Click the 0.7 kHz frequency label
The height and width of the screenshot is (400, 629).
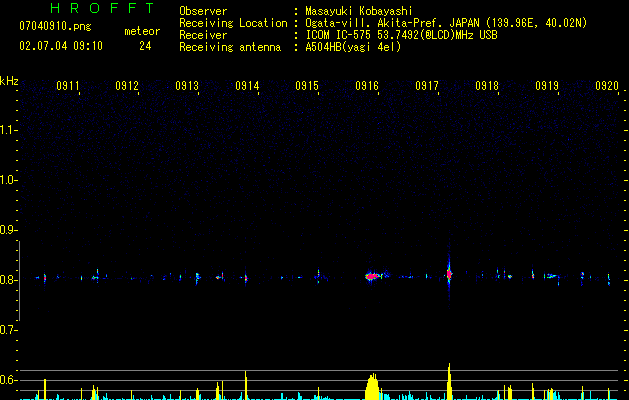(x=8, y=330)
